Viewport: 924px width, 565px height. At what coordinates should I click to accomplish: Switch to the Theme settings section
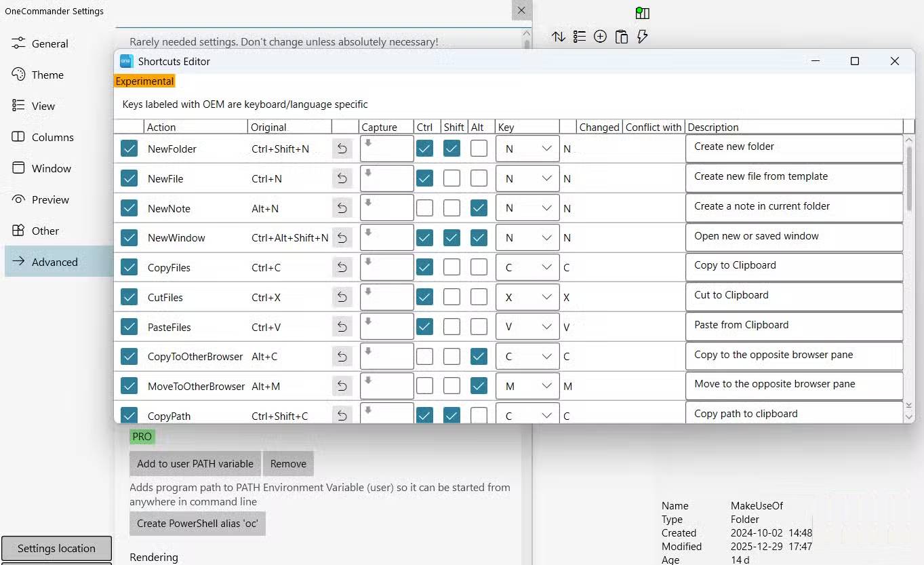tap(47, 75)
